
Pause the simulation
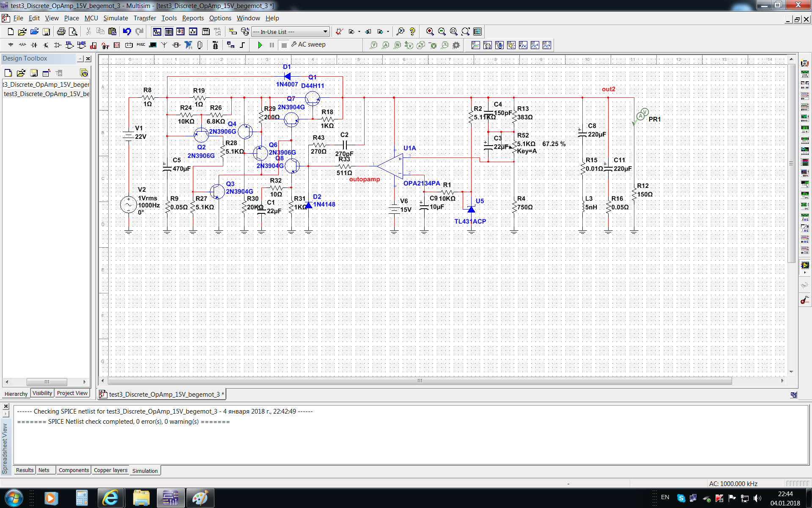point(272,44)
